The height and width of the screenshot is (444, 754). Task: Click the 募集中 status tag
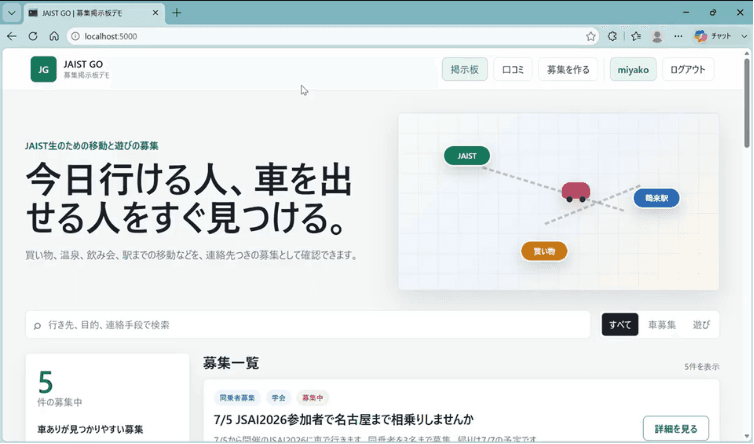pyautogui.click(x=313, y=398)
